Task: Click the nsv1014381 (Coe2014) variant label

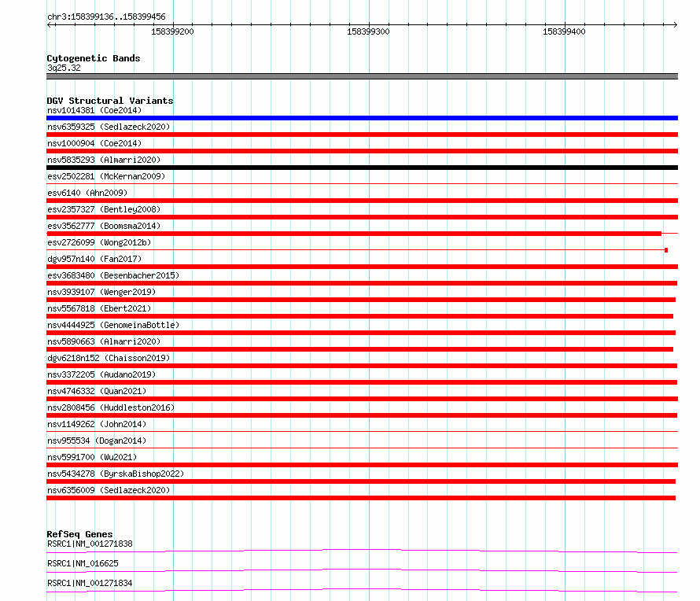Action: [94, 110]
